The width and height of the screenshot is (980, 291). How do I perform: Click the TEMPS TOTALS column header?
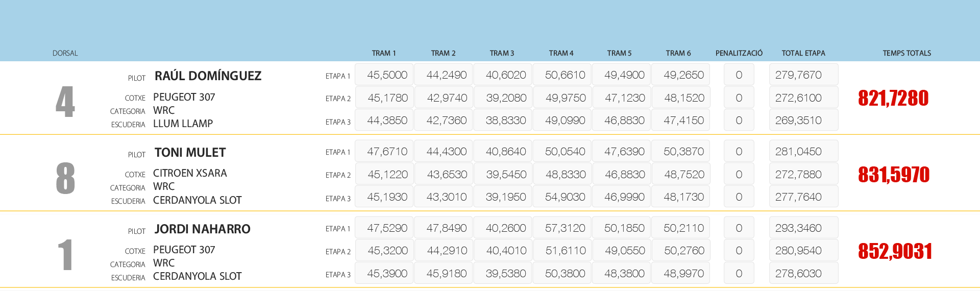(x=906, y=53)
